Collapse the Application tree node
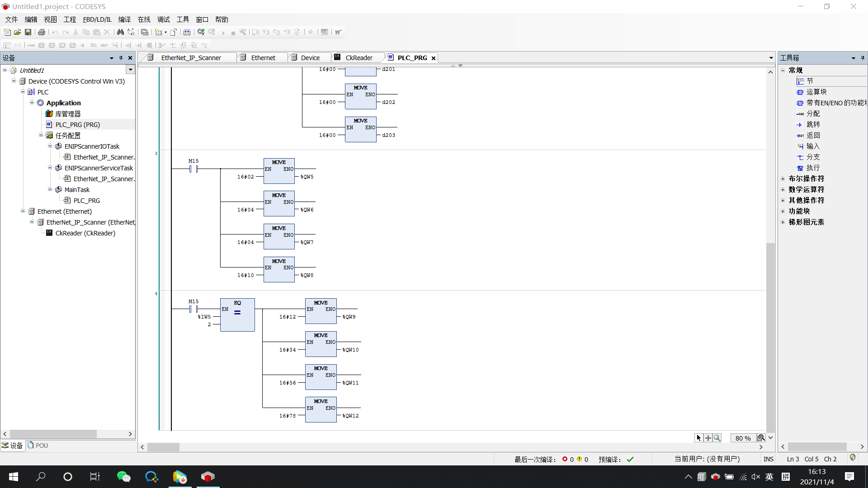 coord(32,103)
